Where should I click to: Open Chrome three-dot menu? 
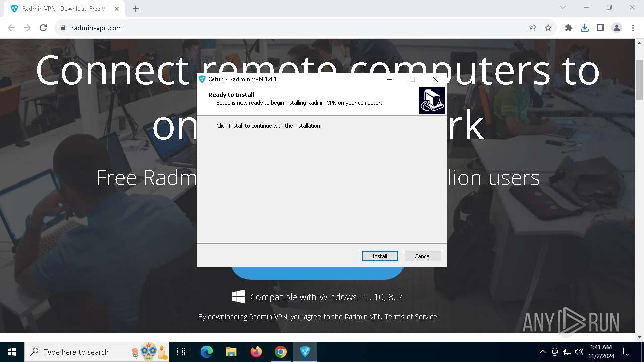pyautogui.click(x=633, y=28)
